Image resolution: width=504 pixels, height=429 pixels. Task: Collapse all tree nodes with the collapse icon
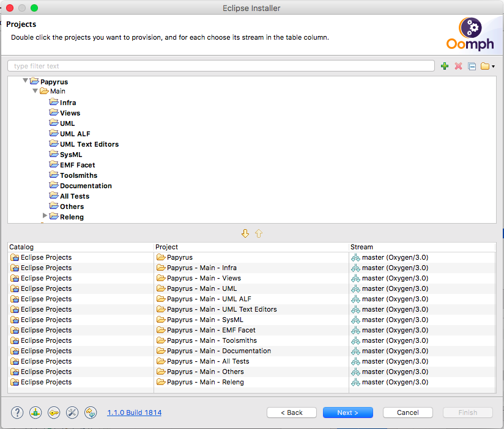point(472,67)
